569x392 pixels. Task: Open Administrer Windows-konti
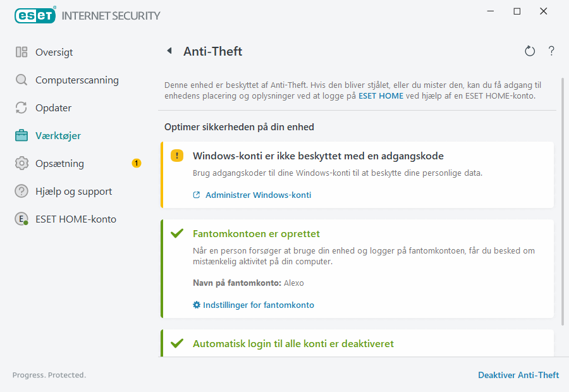click(x=258, y=195)
